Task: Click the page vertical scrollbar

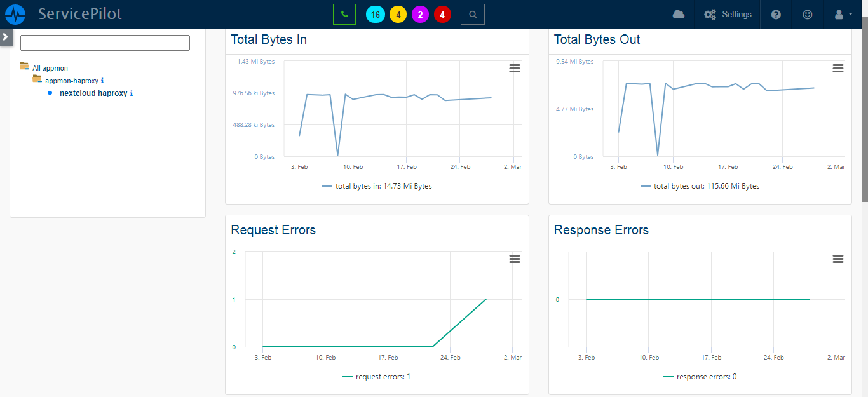Action: click(864, 114)
